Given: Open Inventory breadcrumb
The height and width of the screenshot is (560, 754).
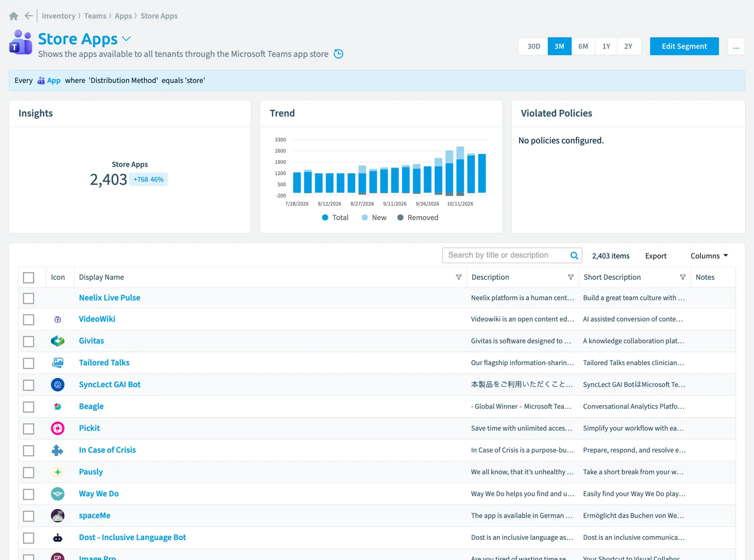Looking at the screenshot, I should point(58,16).
